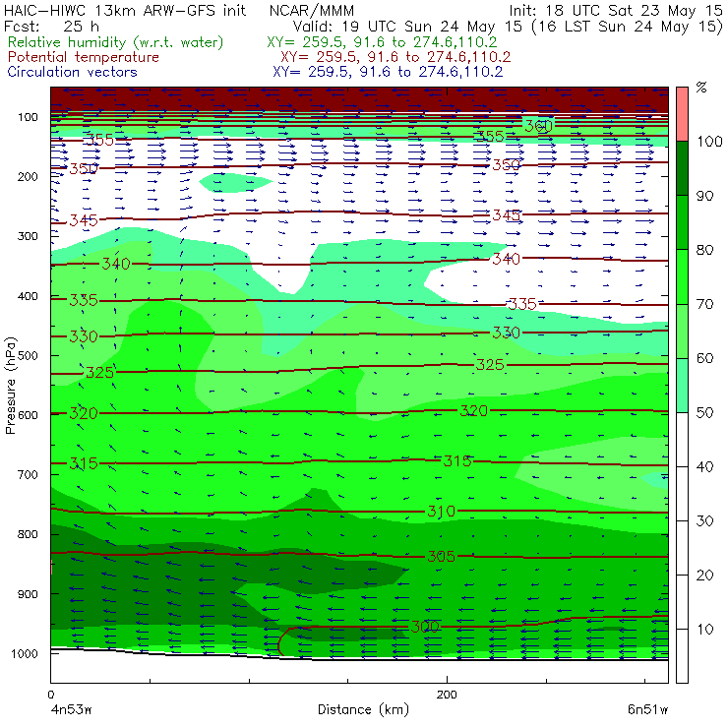
Task: Click the colorbar tick label '10'
Action: (x=704, y=629)
